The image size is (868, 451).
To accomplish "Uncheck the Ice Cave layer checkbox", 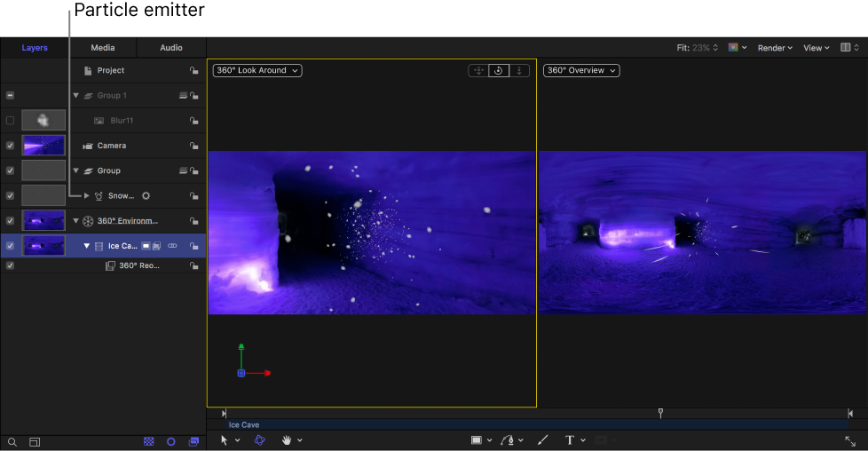I will [x=10, y=245].
